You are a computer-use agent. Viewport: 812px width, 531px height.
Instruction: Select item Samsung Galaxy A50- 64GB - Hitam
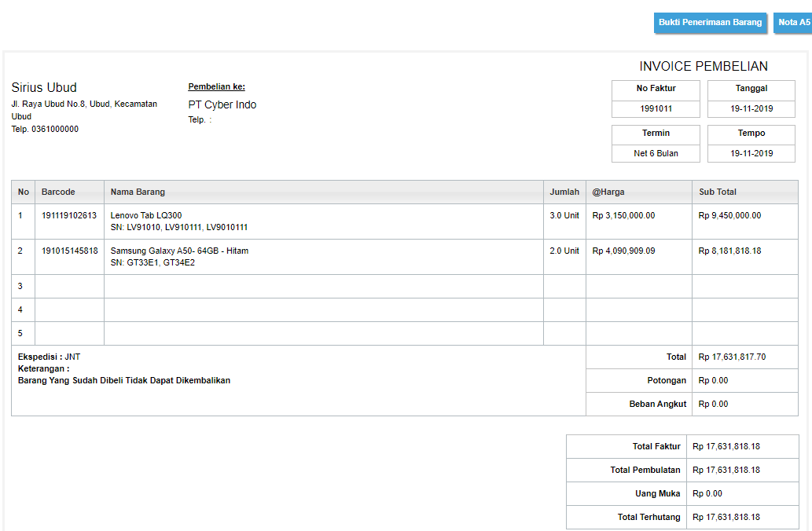pos(179,251)
